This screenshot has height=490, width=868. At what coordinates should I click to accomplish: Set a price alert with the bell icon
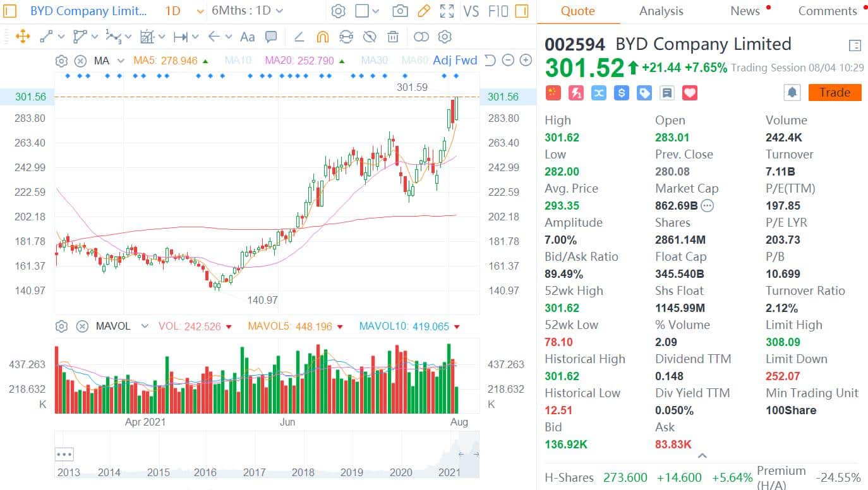pos(792,92)
